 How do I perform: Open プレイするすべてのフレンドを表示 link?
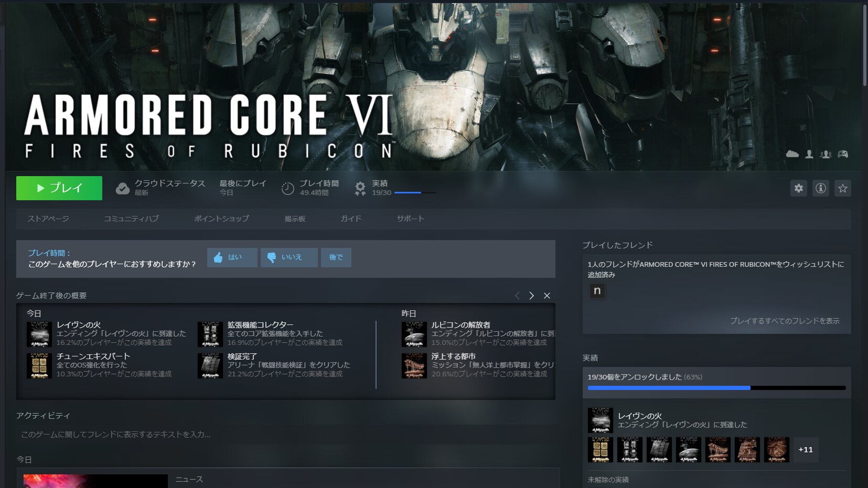point(785,321)
